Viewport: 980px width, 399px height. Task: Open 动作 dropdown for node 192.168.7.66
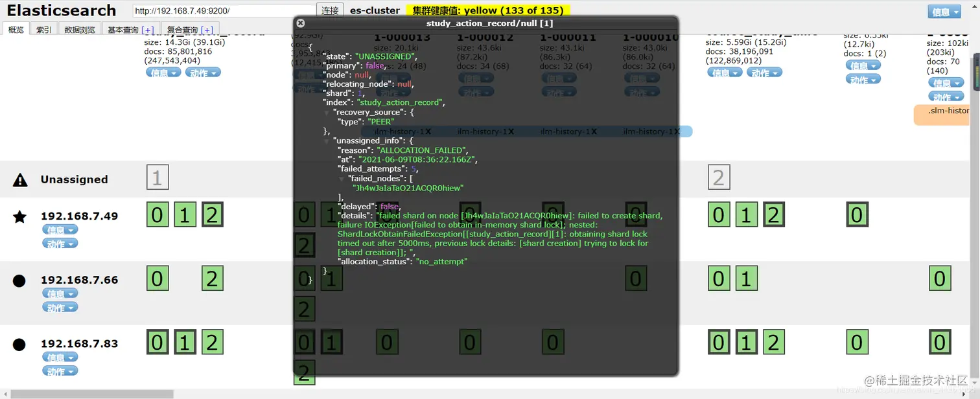(60, 308)
